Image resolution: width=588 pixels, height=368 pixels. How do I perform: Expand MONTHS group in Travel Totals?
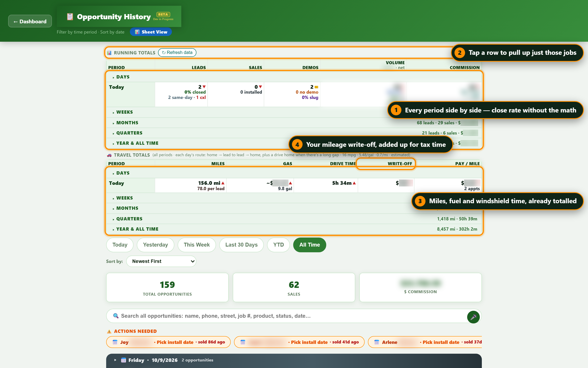coord(294,208)
